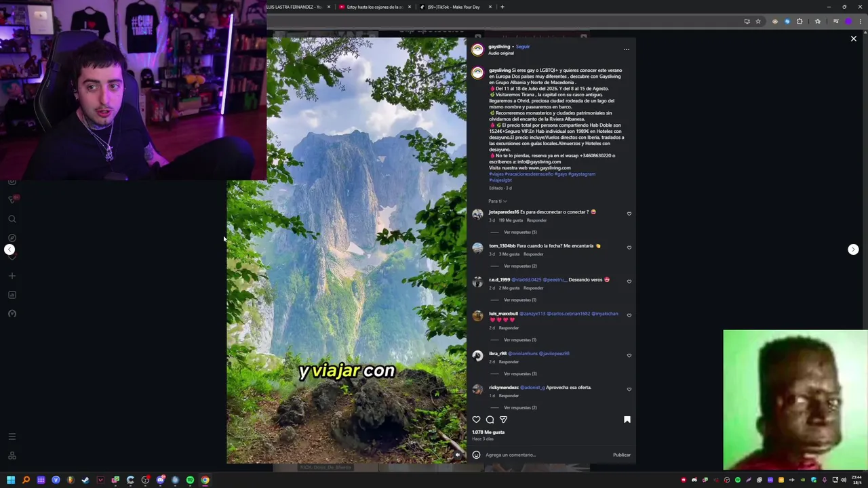Like rickymendezc's comment
The height and width of the screenshot is (488, 868).
pyautogui.click(x=629, y=389)
